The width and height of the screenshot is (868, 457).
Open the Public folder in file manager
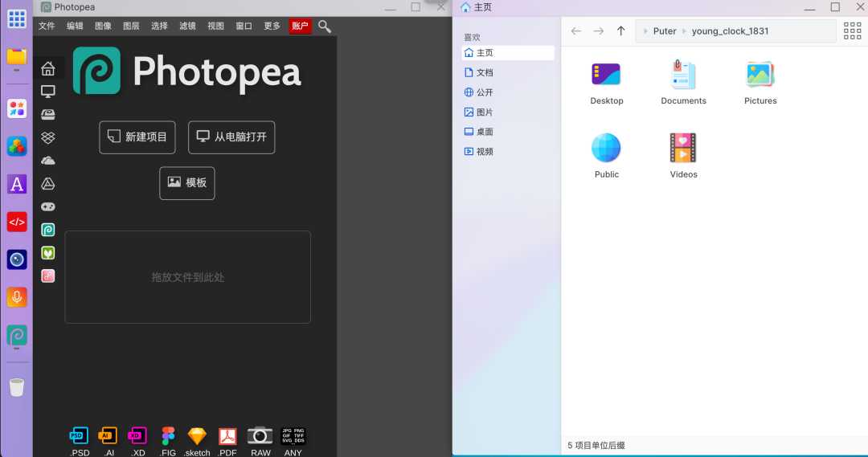(607, 156)
